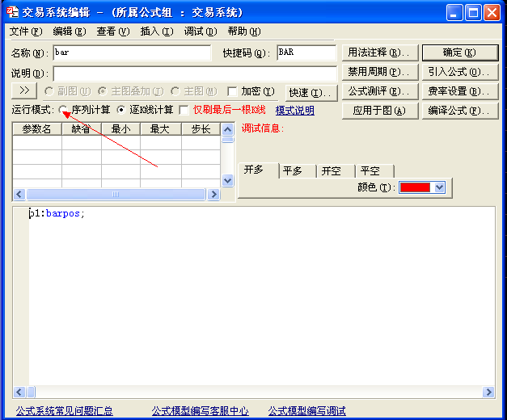Click parameter table scroll down arrow
Image resolution: width=507 pixels, height=420 pixels.
pyautogui.click(x=228, y=180)
